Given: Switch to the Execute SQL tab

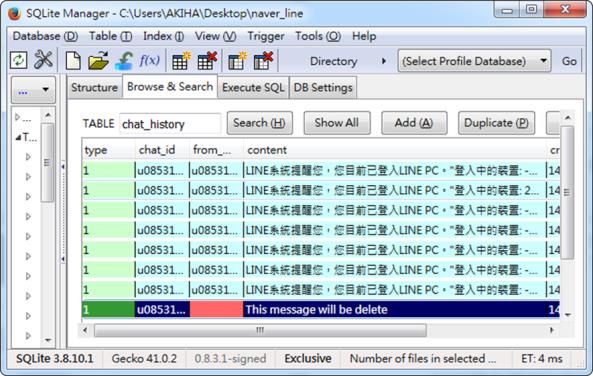Looking at the screenshot, I should pyautogui.click(x=253, y=87).
